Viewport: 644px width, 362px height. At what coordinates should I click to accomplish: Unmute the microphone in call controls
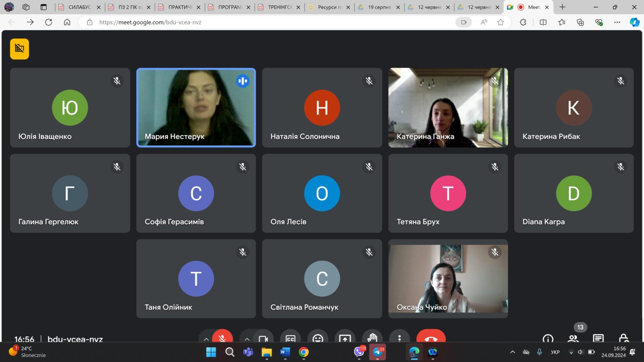[222, 338]
